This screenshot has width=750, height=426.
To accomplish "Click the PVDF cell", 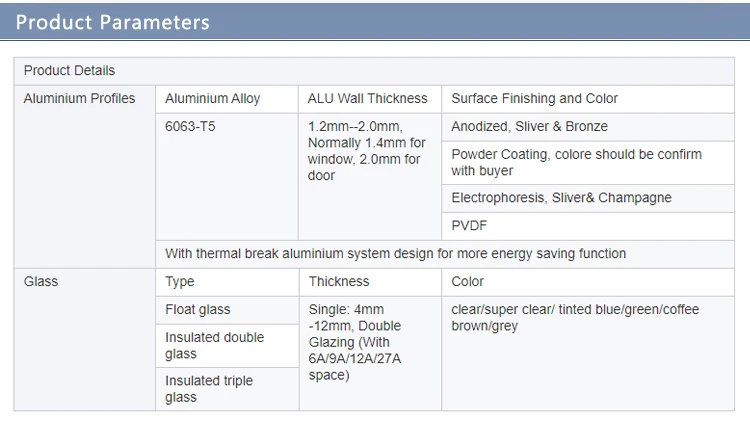I will click(x=588, y=226).
